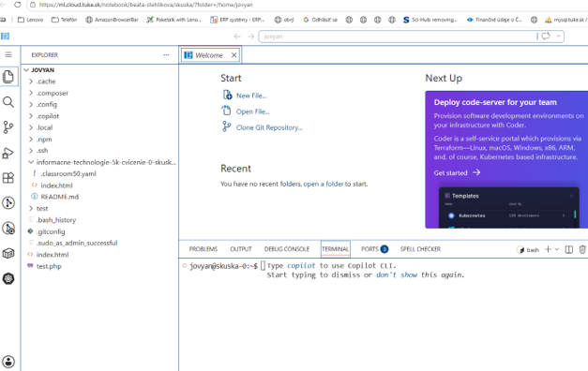This screenshot has height=371, width=588.
Task: Open the Templates preview thumbnail
Action: coord(509,208)
